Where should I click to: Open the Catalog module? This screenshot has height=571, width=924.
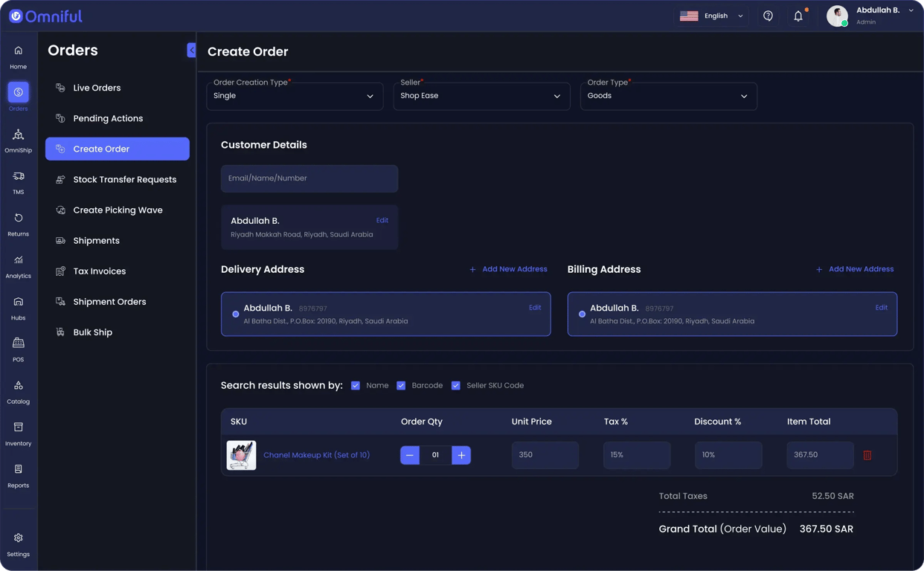tap(18, 388)
